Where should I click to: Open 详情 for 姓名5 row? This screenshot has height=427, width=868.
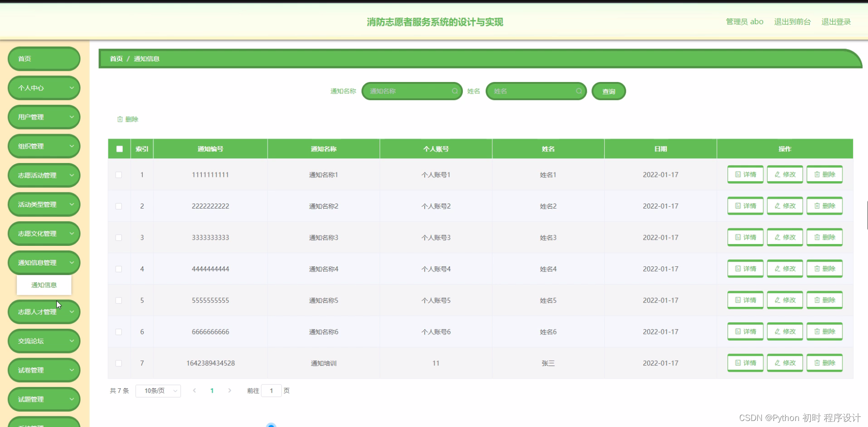[745, 300]
